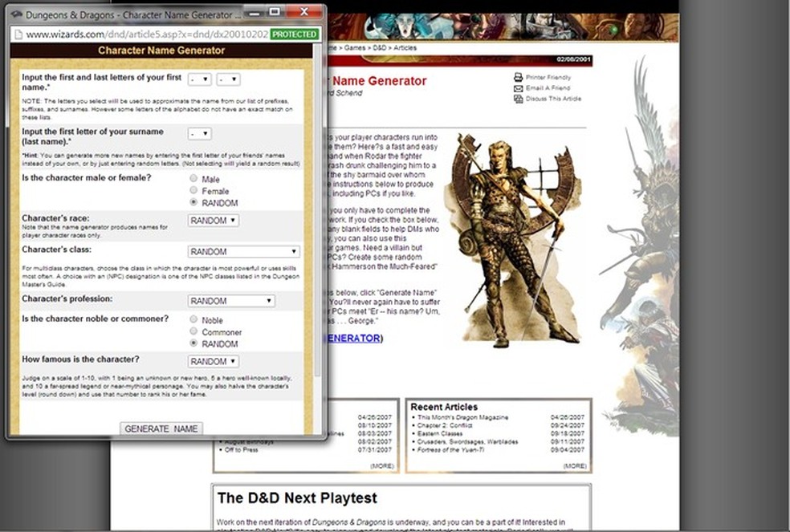Click inside the browser address bar
Screen dimensions: 790x532
point(145,34)
